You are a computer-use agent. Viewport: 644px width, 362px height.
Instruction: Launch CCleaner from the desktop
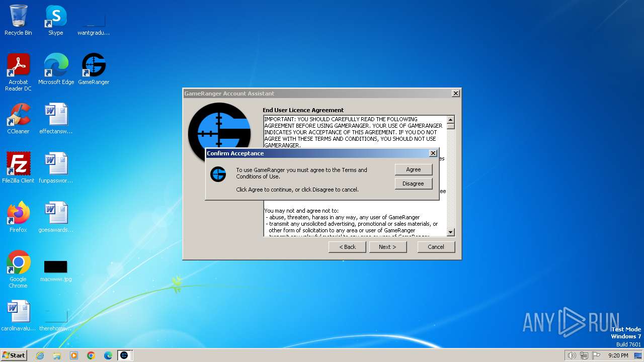pos(18,118)
